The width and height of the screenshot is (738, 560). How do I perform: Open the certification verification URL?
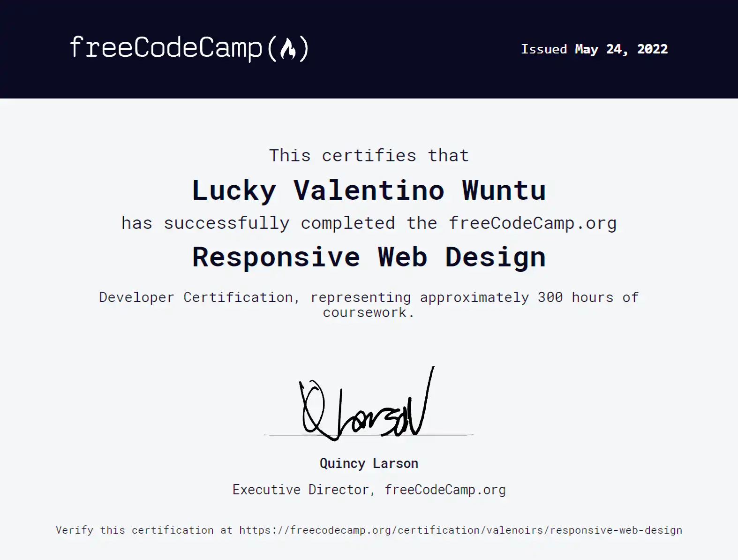460,530
